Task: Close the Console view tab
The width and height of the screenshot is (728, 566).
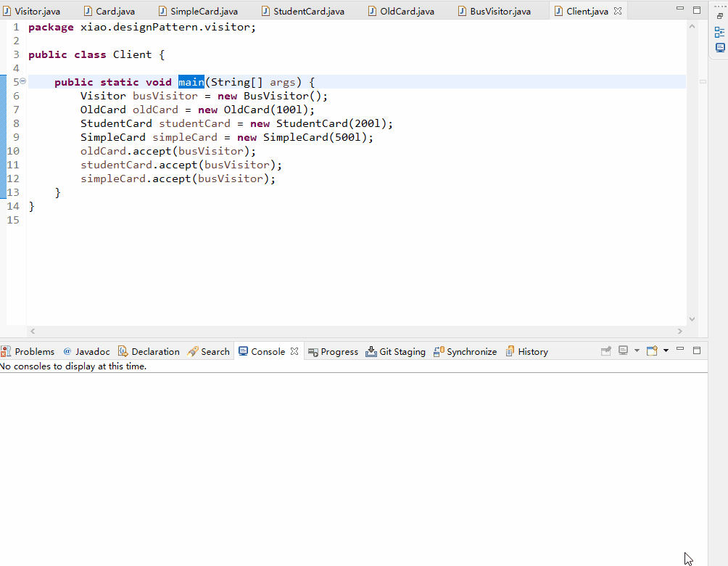Action: [x=294, y=351]
